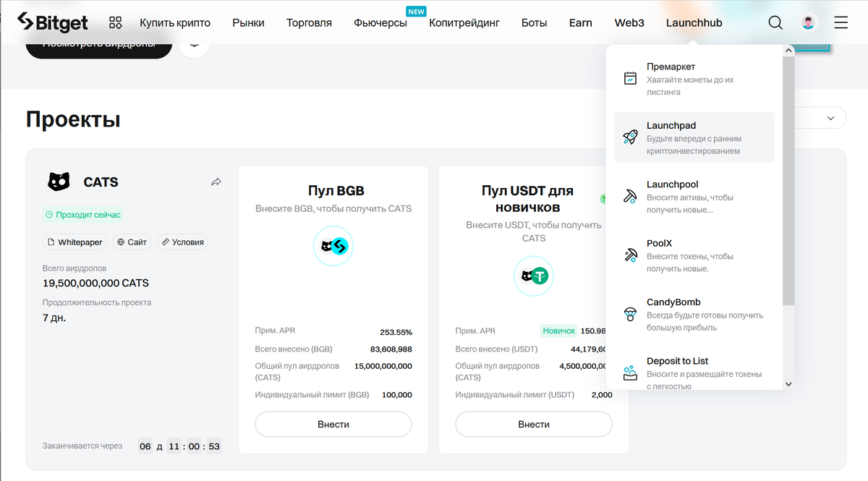The width and height of the screenshot is (868, 481).
Task: Click the black airdrops button
Action: click(99, 46)
